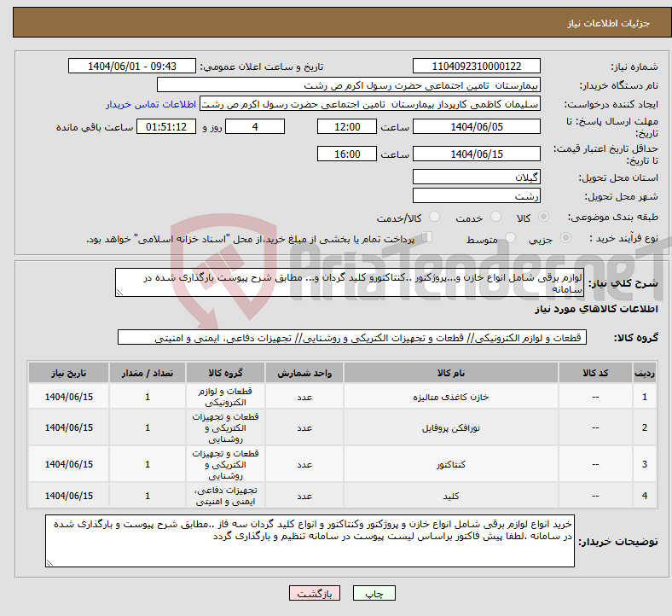672x616 pixels.
Task: Click the ایجاد کننده درخواست field
Action: click(370, 104)
